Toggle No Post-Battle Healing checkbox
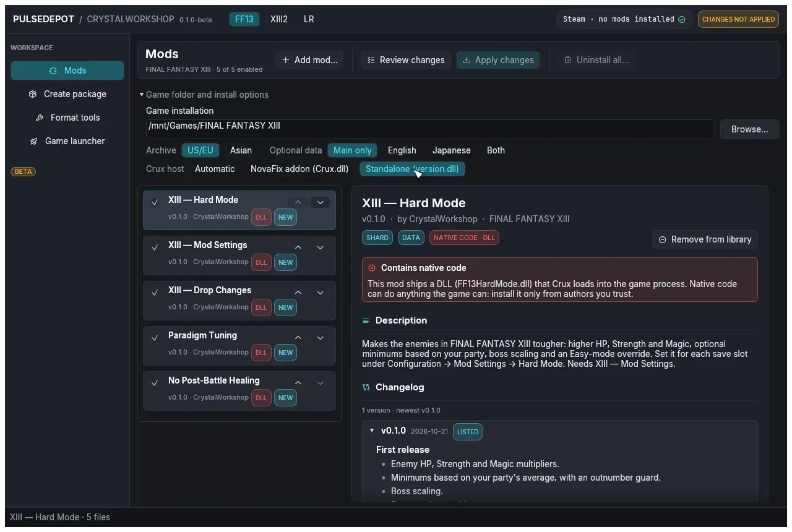 tap(155, 383)
